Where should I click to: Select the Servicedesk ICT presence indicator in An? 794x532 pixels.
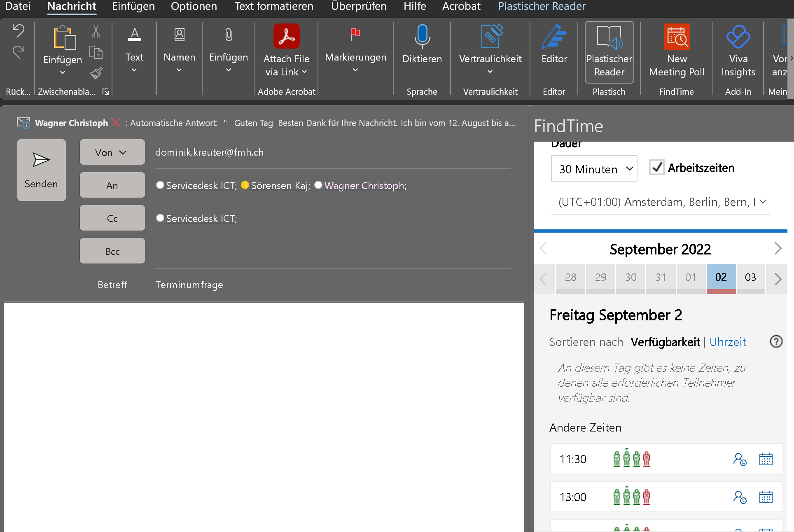160,185
